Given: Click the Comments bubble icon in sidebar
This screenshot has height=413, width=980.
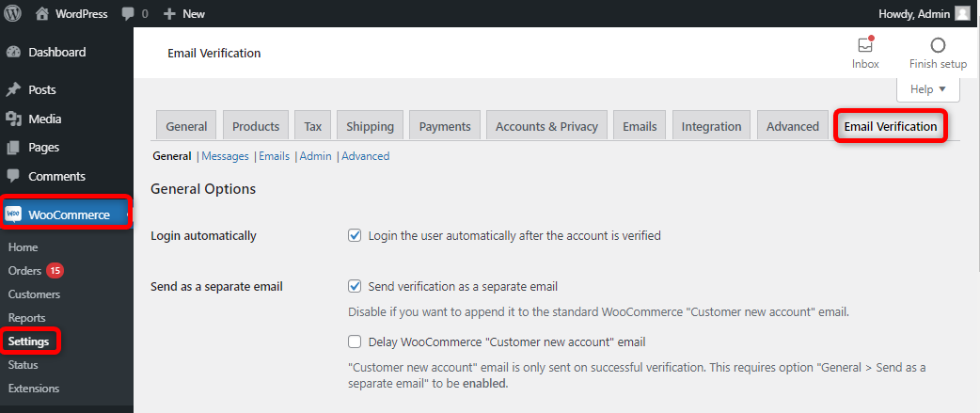Looking at the screenshot, I should coord(13,176).
